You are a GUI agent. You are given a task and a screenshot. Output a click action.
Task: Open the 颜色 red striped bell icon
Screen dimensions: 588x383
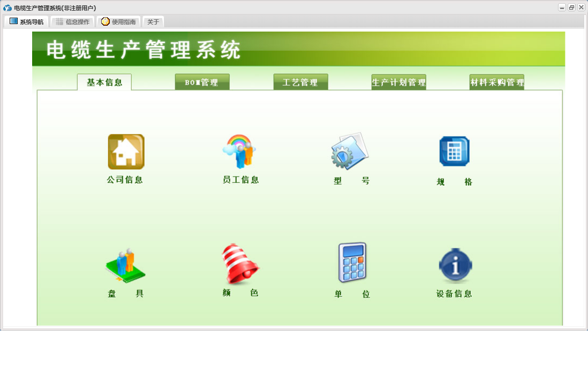click(240, 264)
